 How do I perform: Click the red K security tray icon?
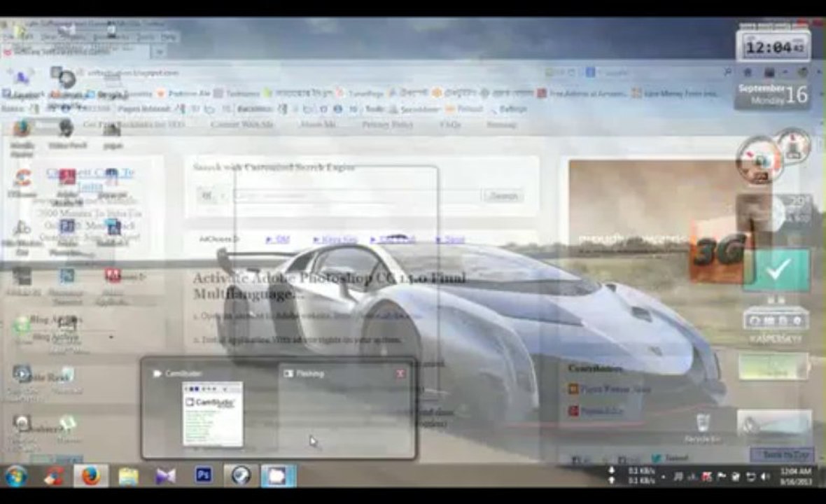pyautogui.click(x=707, y=477)
